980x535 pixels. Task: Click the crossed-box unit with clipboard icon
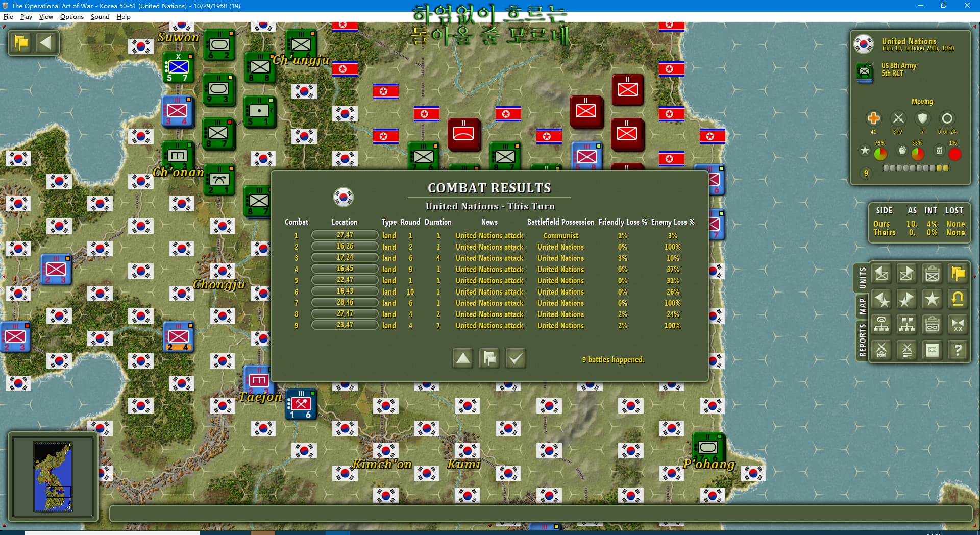(x=933, y=274)
